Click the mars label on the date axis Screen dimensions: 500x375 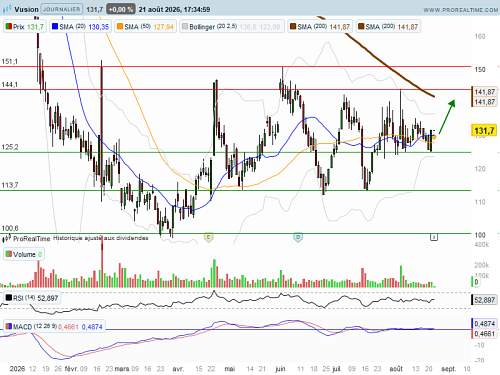(122, 369)
